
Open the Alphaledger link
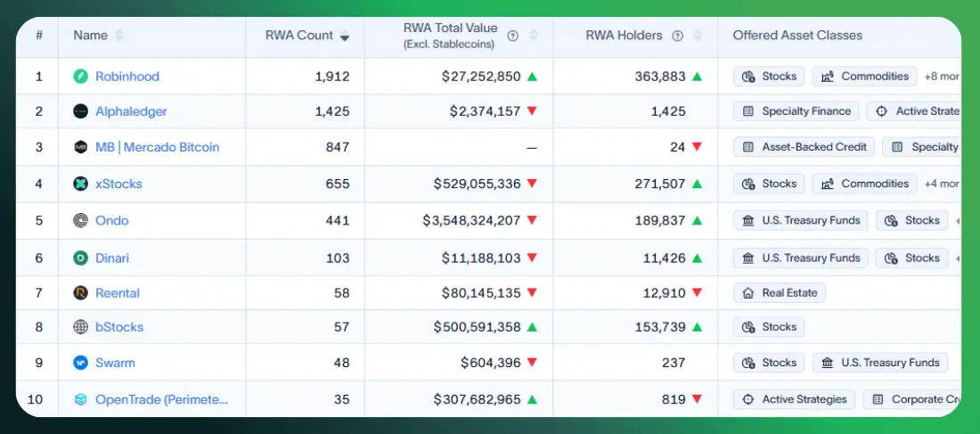point(131,111)
